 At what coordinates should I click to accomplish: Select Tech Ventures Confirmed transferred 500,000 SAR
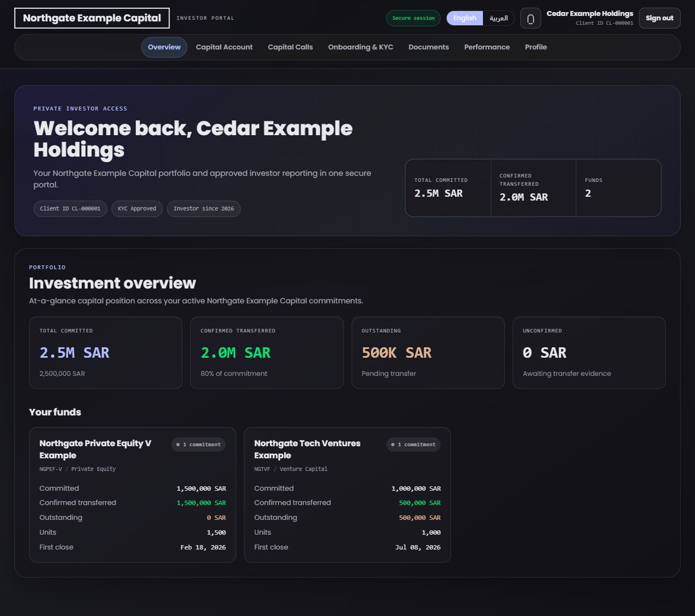(x=420, y=503)
